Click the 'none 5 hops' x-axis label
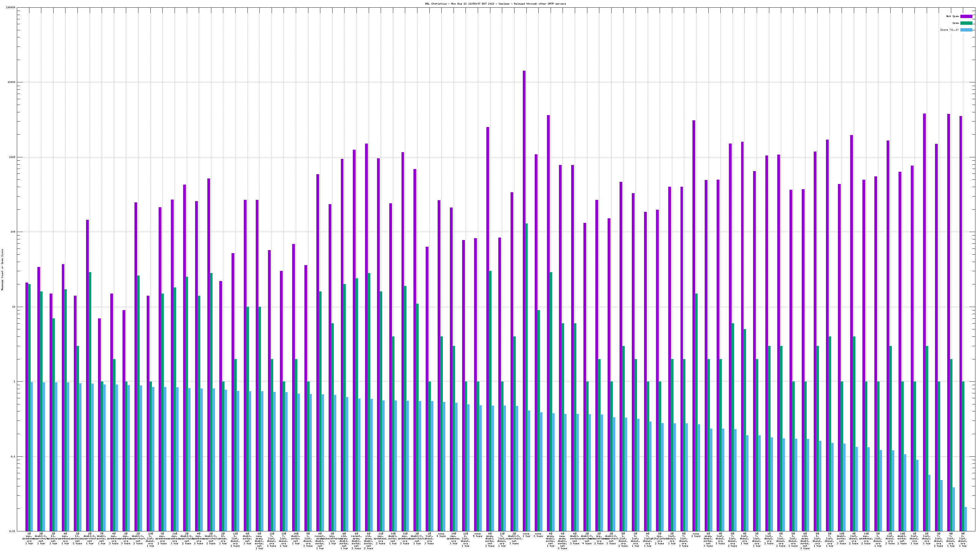 click(x=478, y=535)
